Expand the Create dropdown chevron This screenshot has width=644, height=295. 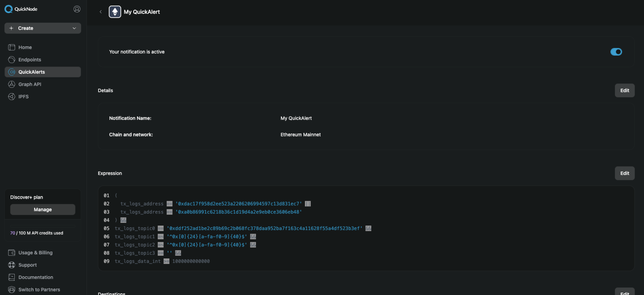74,28
